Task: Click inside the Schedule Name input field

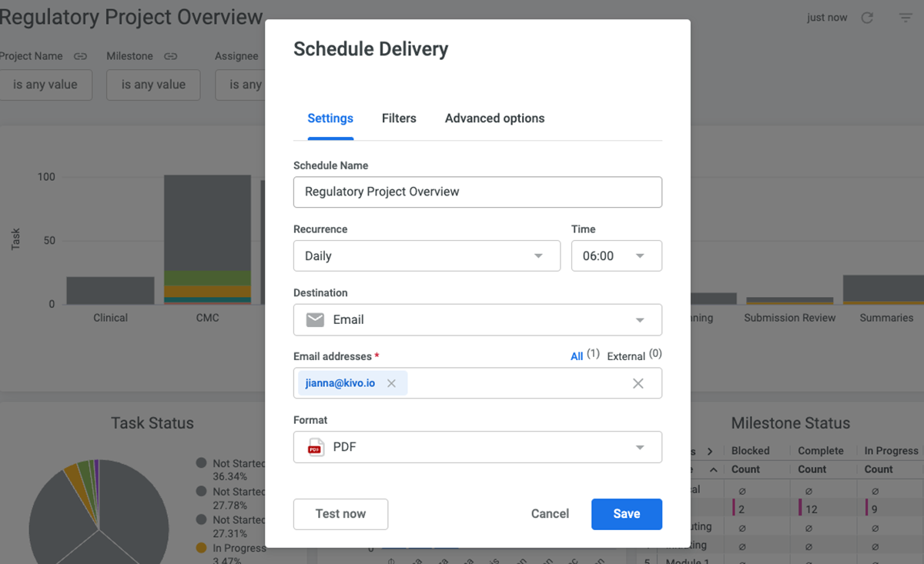Action: point(477,192)
